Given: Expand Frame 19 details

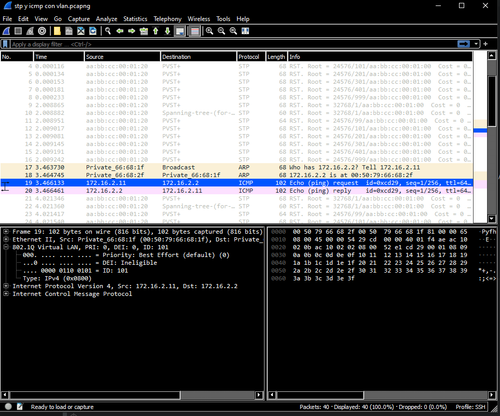Looking at the screenshot, I should (6, 232).
